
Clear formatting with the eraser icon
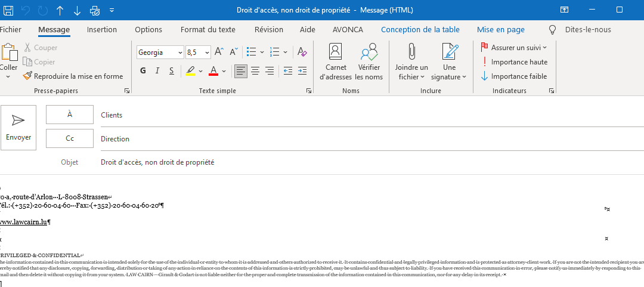302,52
